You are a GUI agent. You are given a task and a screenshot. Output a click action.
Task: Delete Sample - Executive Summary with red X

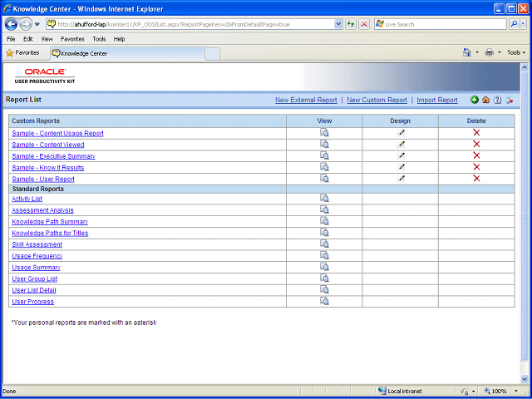click(x=476, y=155)
